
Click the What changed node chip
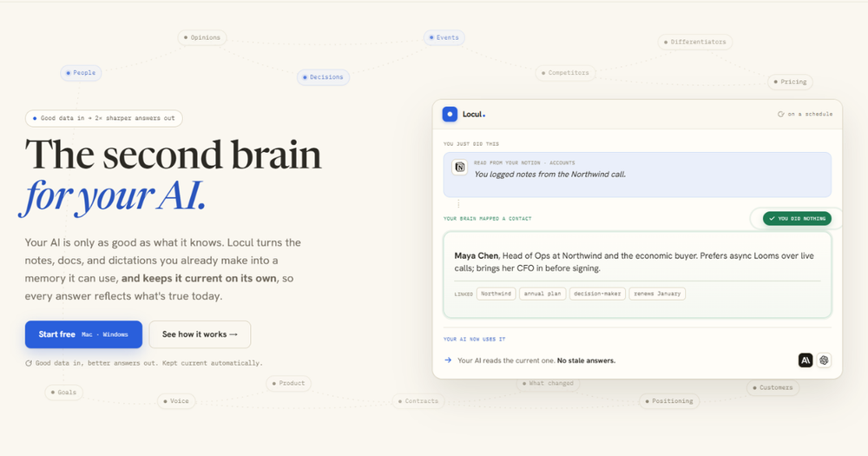(548, 383)
